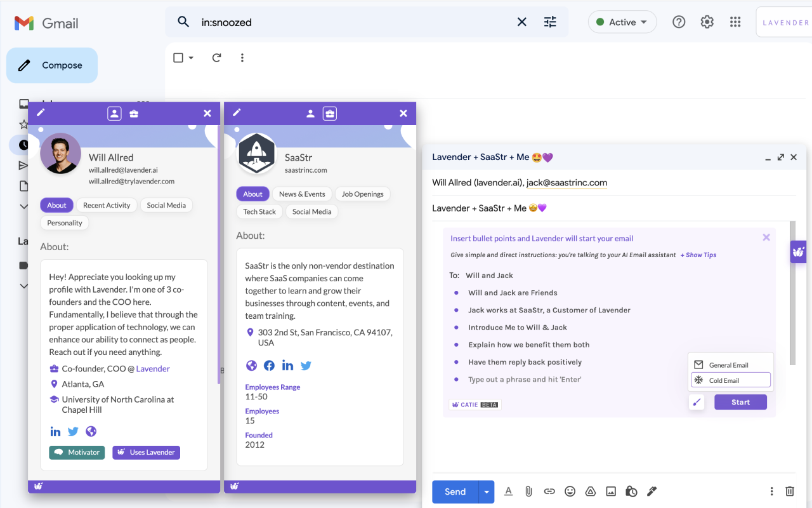This screenshot has height=508, width=812.
Task: Click the Uses Lavender badge
Action: tap(147, 452)
